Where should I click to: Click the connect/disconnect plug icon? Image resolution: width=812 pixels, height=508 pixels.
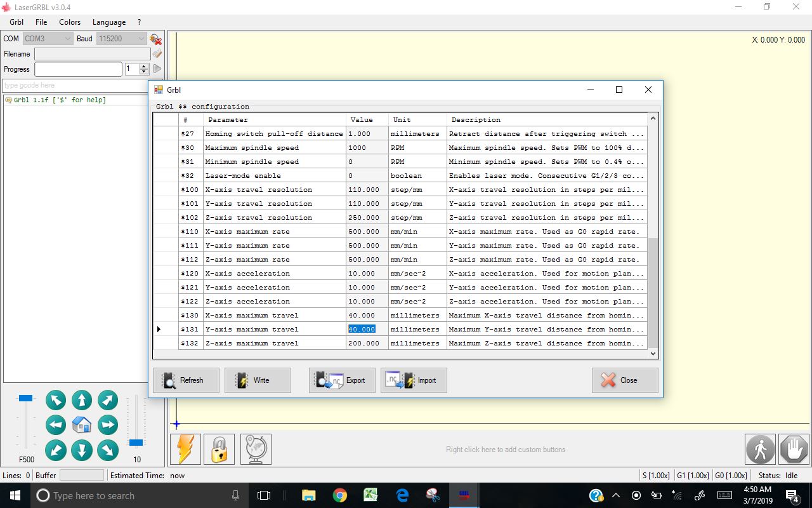click(x=155, y=39)
